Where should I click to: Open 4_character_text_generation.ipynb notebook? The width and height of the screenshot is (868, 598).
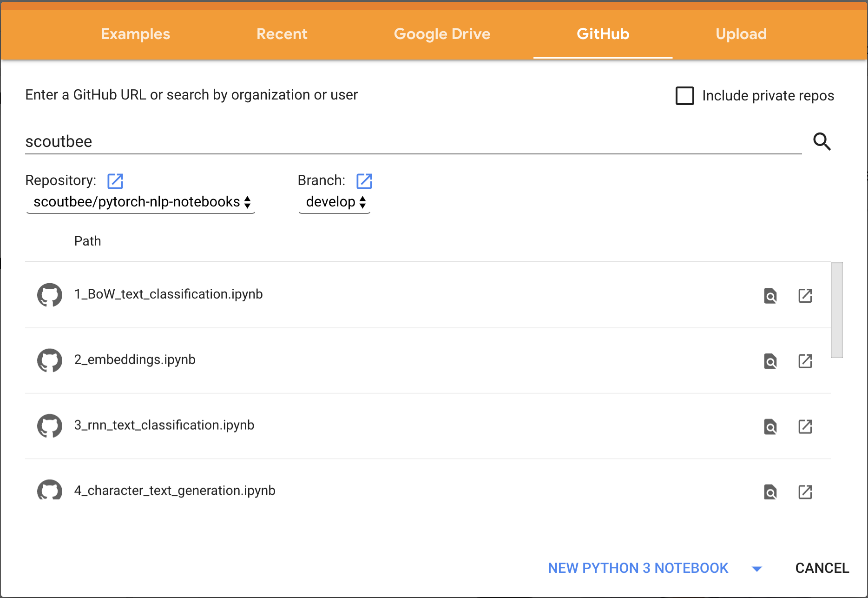175,491
